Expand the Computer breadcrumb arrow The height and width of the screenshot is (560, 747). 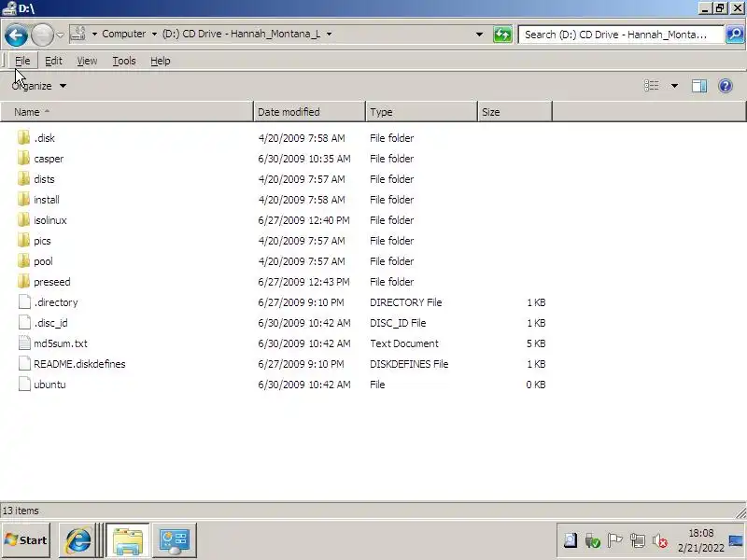(x=154, y=35)
